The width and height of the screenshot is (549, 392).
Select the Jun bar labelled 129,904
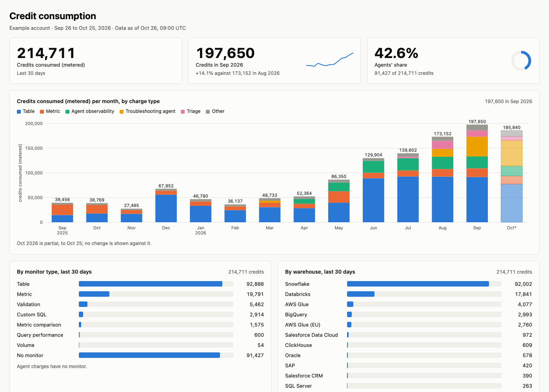click(373, 190)
